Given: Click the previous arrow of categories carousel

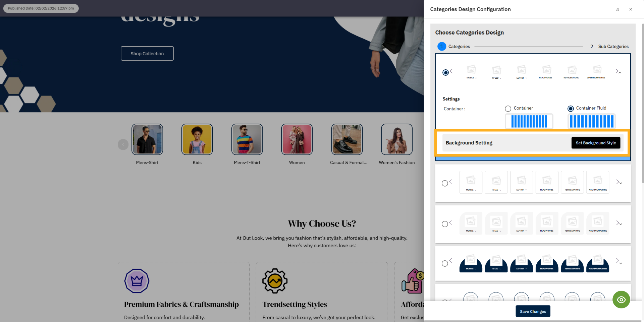Looking at the screenshot, I should point(123,144).
